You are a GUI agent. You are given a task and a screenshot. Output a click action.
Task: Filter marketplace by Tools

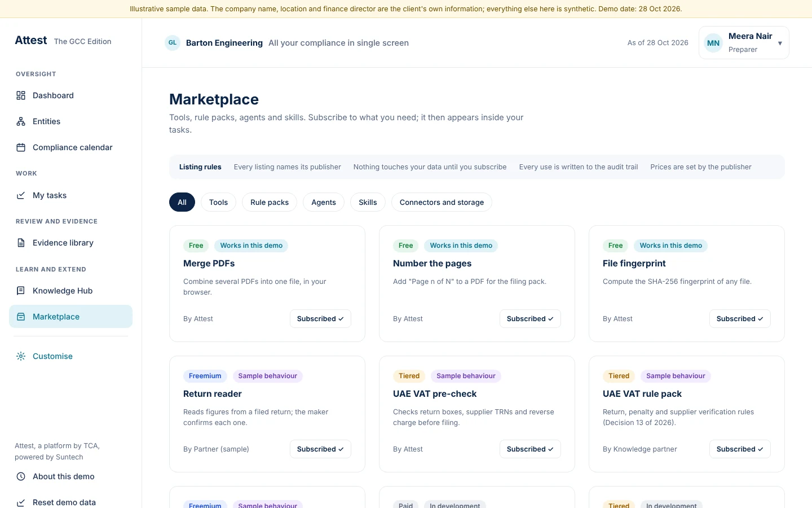(x=218, y=202)
